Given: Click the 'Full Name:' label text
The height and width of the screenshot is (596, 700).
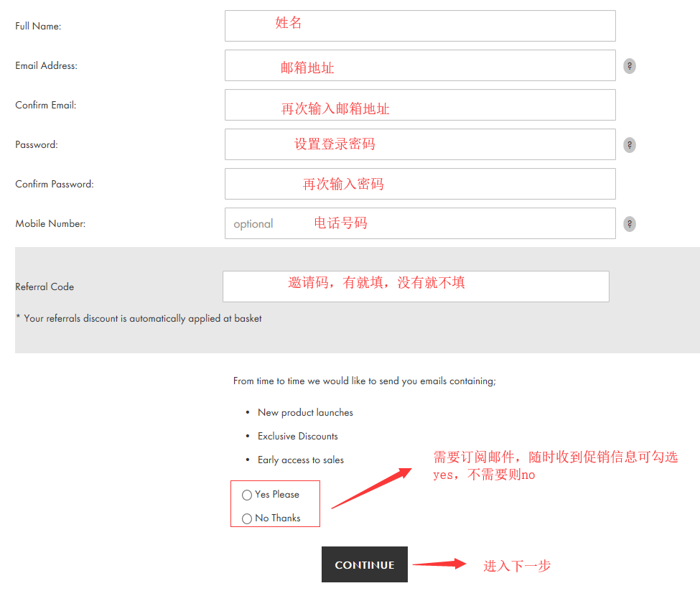Looking at the screenshot, I should pos(38,27).
